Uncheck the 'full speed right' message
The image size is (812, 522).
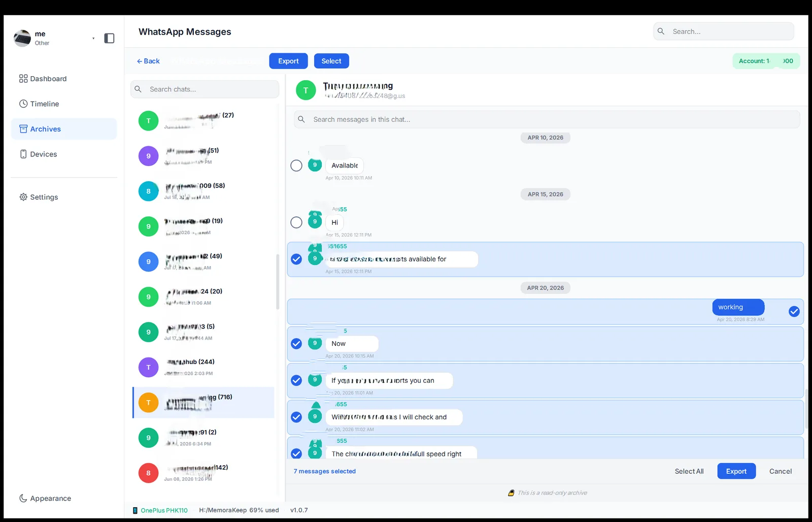(296, 453)
